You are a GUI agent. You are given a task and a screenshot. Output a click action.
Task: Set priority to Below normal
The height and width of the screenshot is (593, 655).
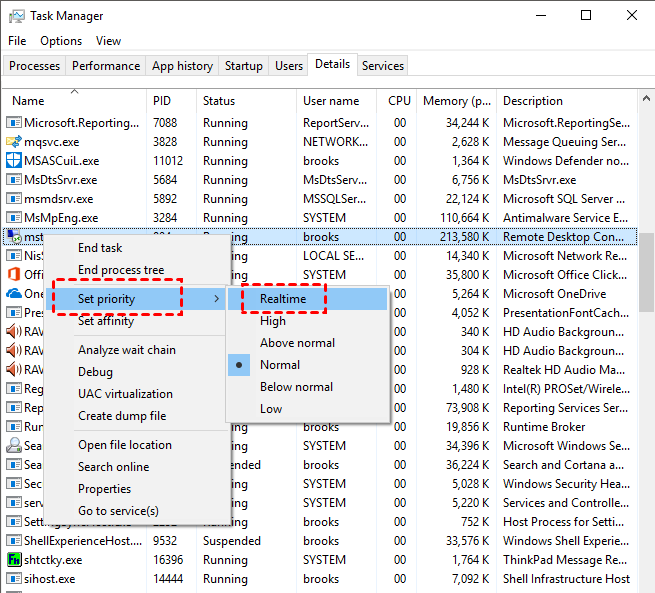tap(297, 387)
